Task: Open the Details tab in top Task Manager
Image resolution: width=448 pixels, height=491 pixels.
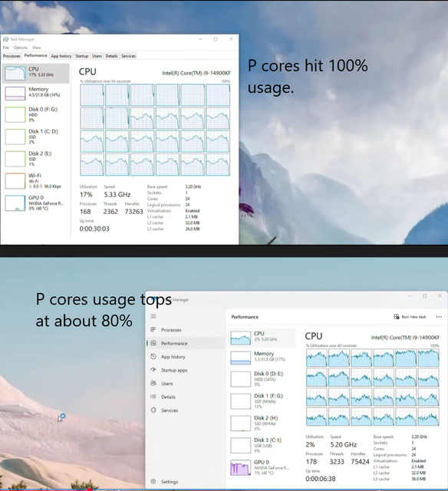Action: pyautogui.click(x=111, y=56)
